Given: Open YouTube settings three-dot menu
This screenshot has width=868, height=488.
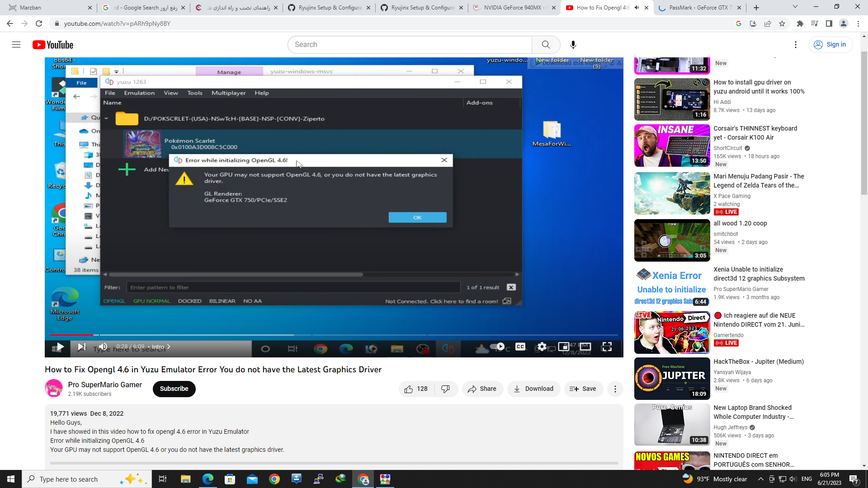Looking at the screenshot, I should tap(795, 45).
